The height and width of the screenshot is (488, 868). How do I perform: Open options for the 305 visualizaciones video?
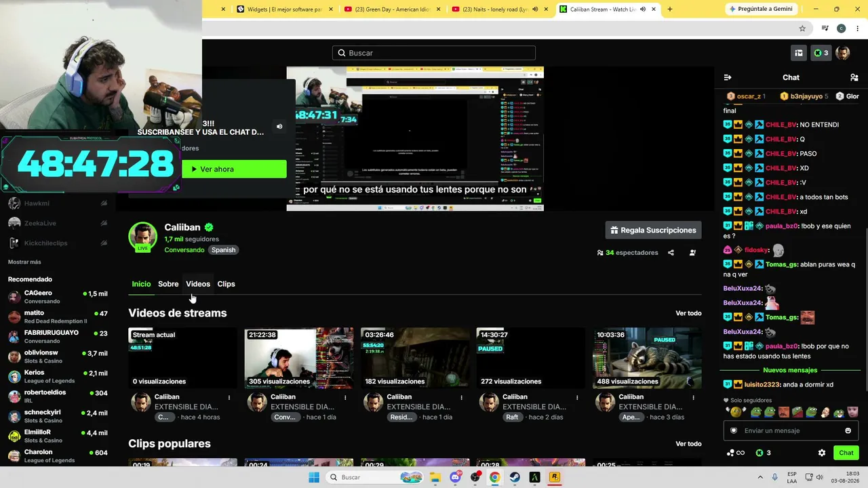pos(345,397)
